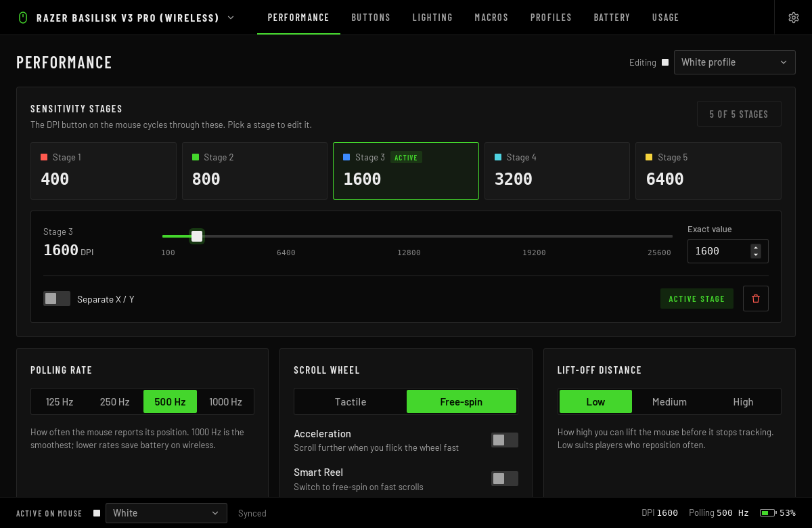
Task: Choose Tactile scroll wheel mode
Action: 351,401
